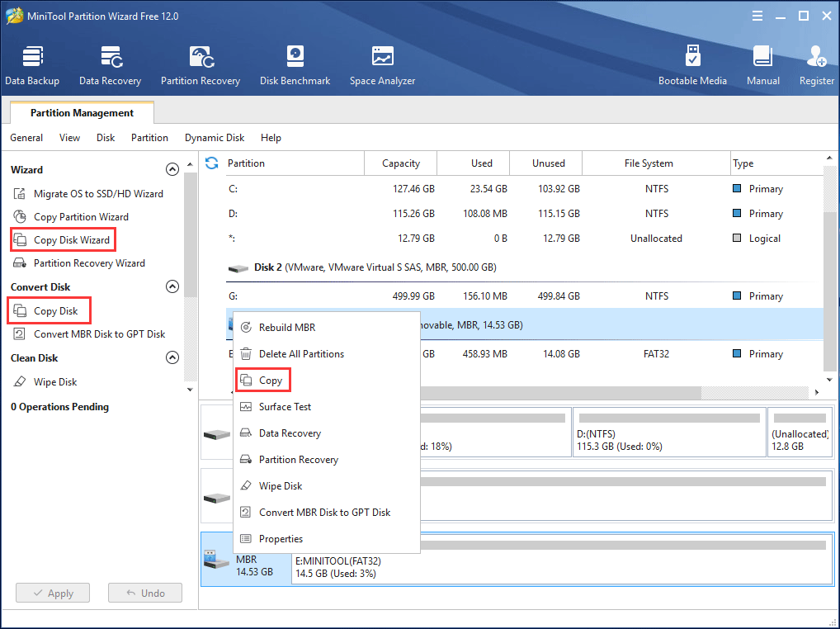Click the partition list scroll up arrow
The image size is (840, 629).
[829, 158]
